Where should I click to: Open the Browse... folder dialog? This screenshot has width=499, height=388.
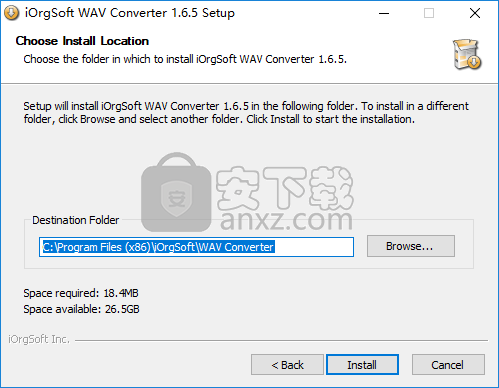tap(411, 246)
